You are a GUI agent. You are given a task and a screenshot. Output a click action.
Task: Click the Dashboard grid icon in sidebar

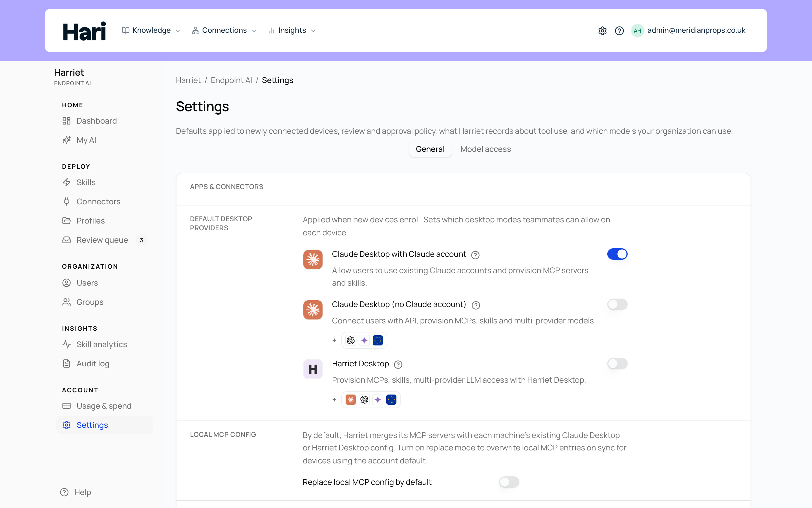[67, 121]
